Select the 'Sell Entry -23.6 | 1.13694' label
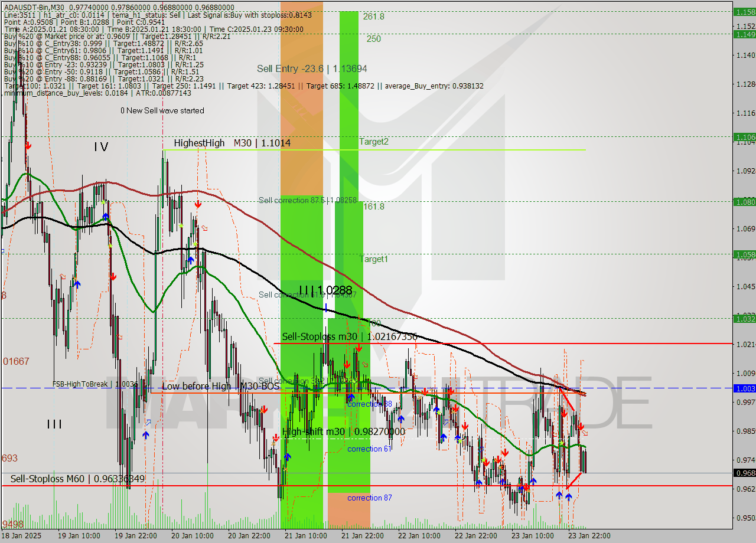 click(x=312, y=69)
